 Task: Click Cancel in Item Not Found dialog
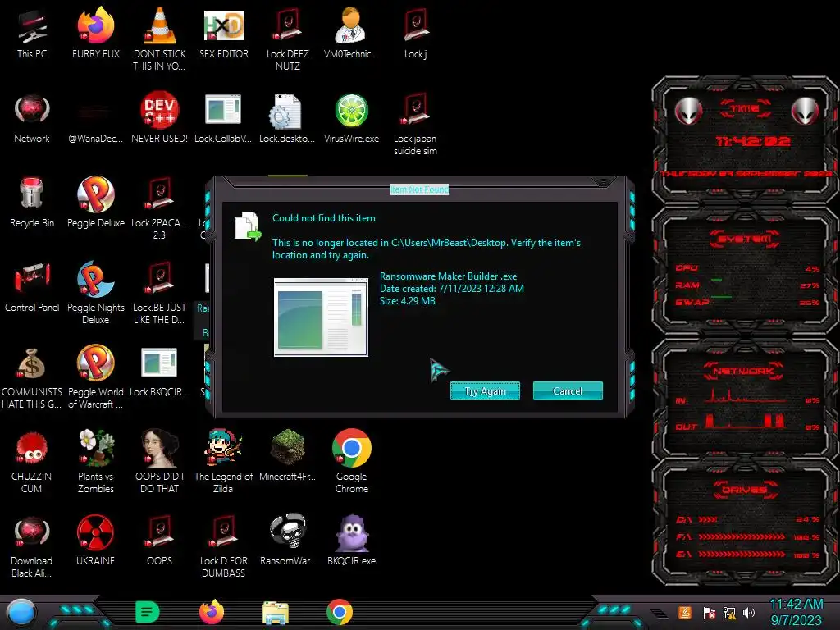coord(568,391)
